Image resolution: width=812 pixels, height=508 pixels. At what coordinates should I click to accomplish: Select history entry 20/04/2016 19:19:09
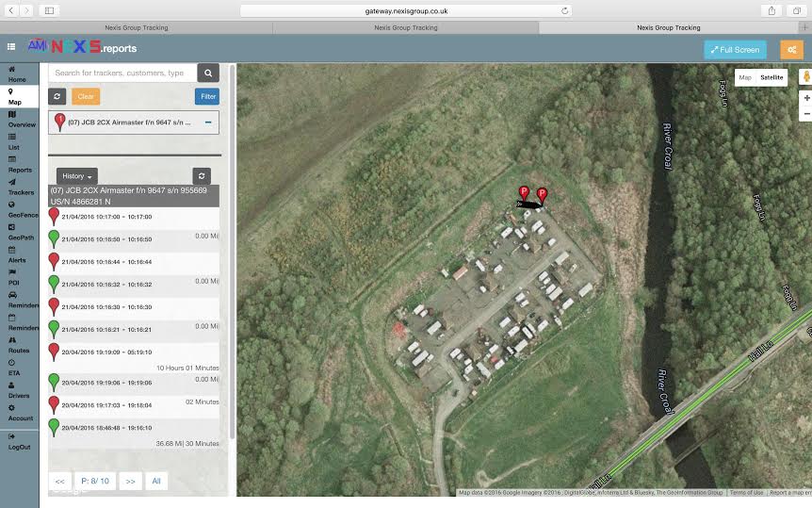coord(134,358)
